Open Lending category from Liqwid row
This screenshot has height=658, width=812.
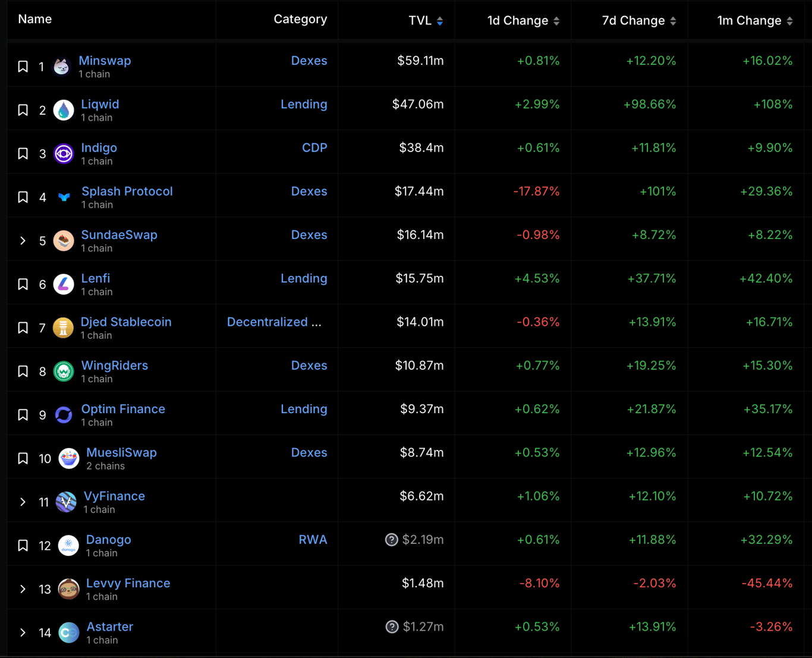pos(304,104)
